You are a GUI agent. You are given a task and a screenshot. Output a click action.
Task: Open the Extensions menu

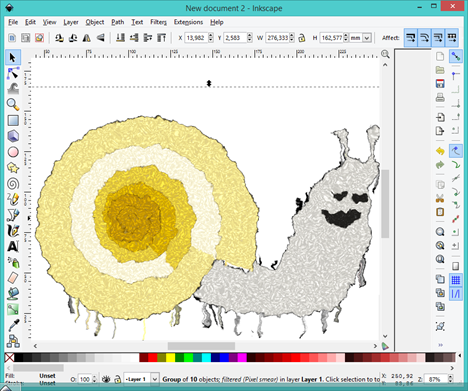[x=188, y=22]
